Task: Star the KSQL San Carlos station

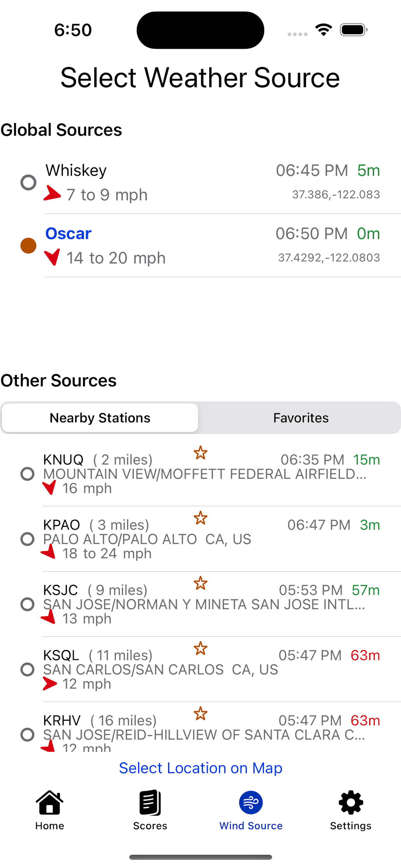Action: click(x=200, y=648)
